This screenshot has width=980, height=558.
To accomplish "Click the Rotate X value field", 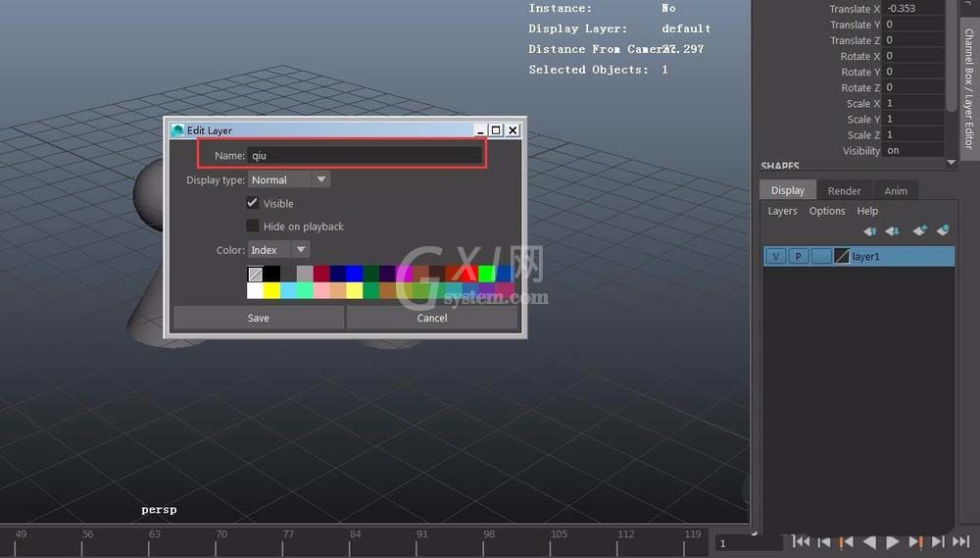I will [x=913, y=56].
